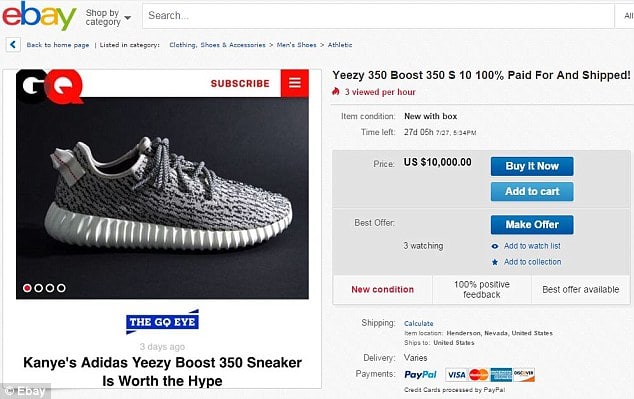Click the PayPal payment logo
The height and width of the screenshot is (399, 634).
coord(421,375)
